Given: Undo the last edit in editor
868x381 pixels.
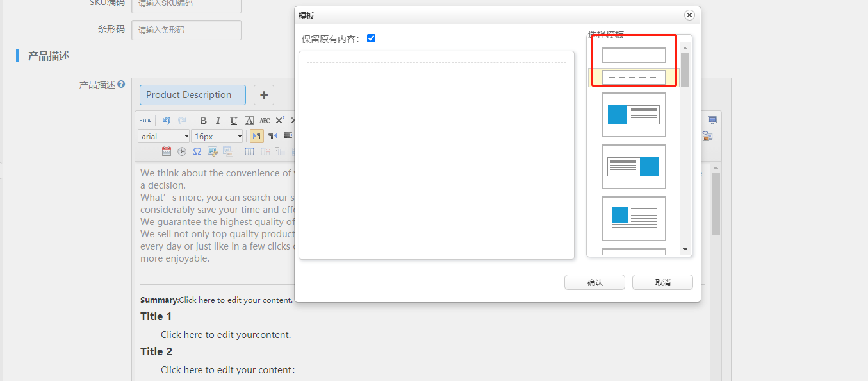Looking at the screenshot, I should [167, 121].
